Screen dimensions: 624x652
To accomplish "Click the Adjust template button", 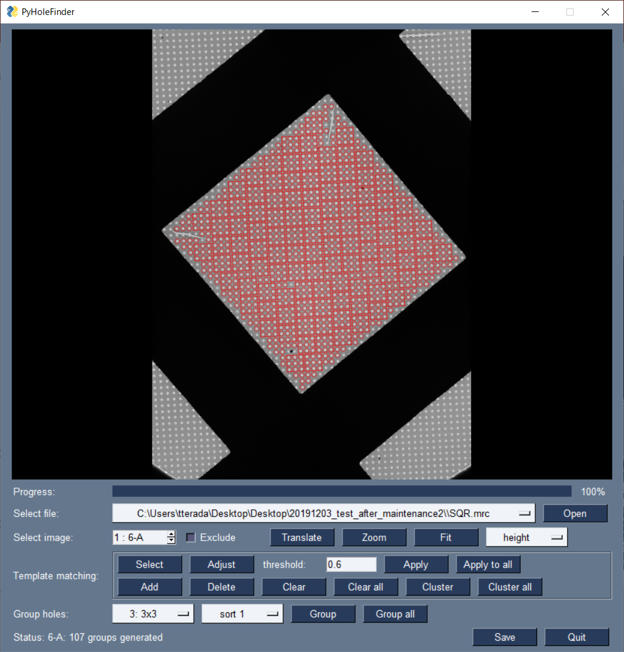I will [x=222, y=564].
